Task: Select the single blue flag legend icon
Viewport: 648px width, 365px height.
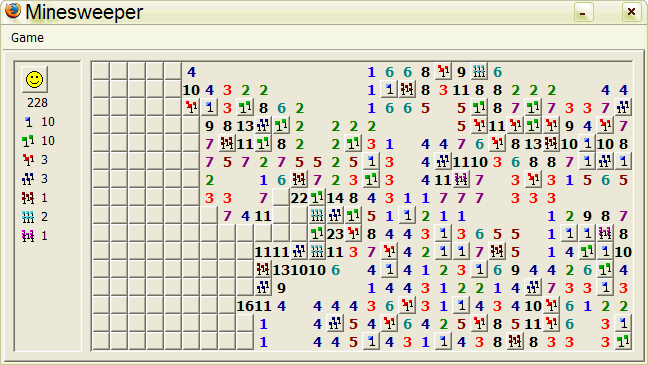Action: pyautogui.click(x=28, y=122)
